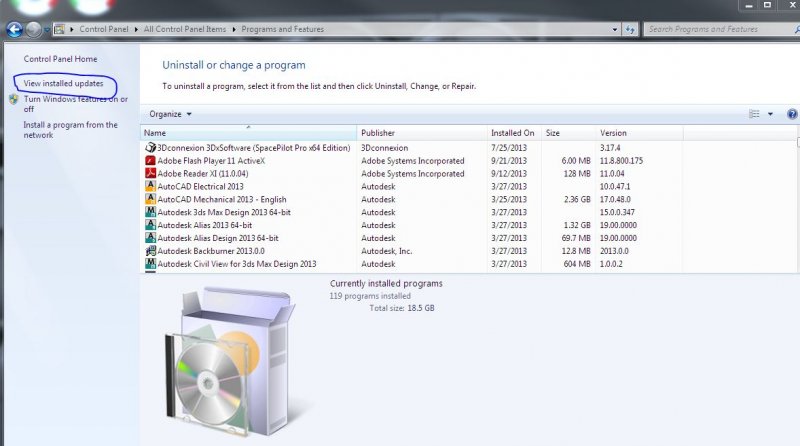The height and width of the screenshot is (446, 800).
Task: Select 3Dconnexion 3DxSoftware (SpacePilot Pro x64 Edition)
Action: (x=254, y=147)
